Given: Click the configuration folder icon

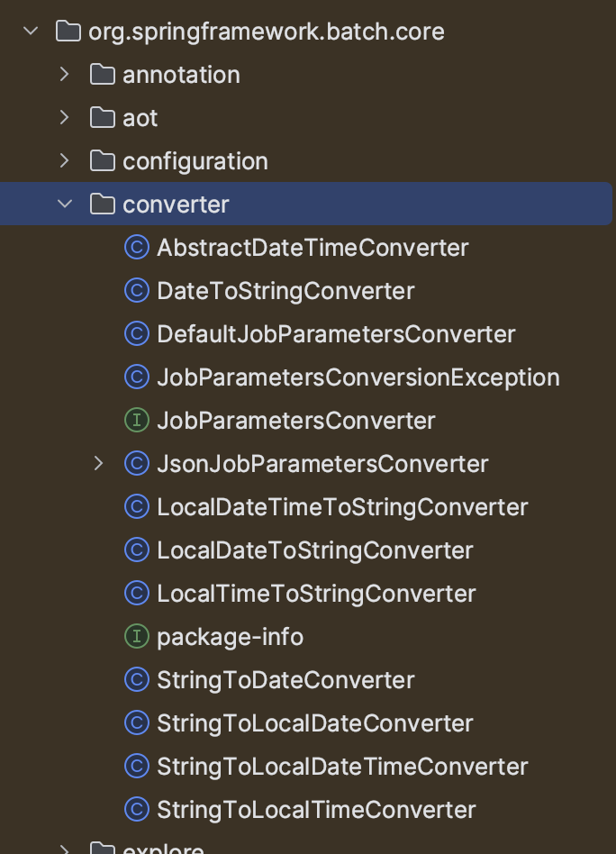Looking at the screenshot, I should point(103,160).
